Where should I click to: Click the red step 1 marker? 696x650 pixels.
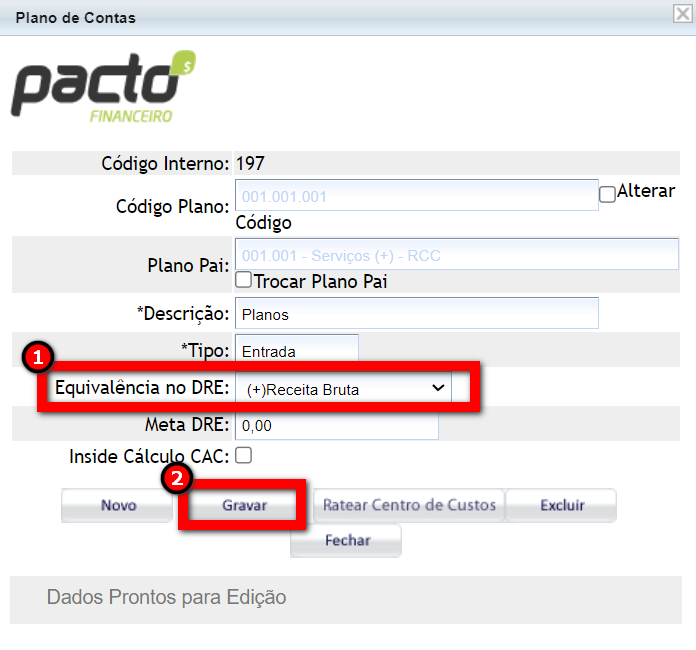click(x=37, y=356)
